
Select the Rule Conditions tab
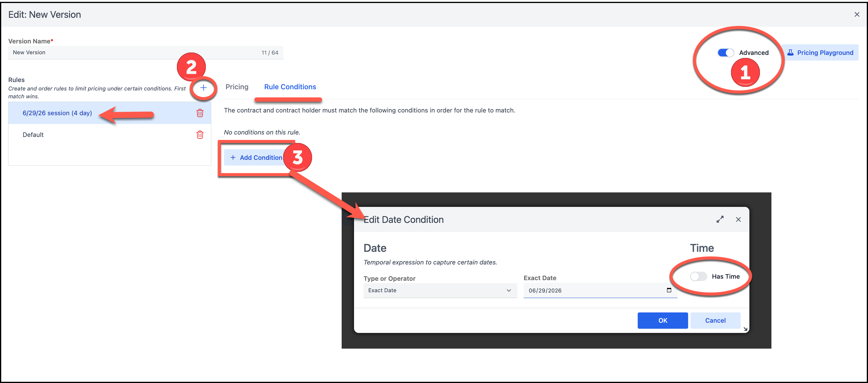[290, 87]
